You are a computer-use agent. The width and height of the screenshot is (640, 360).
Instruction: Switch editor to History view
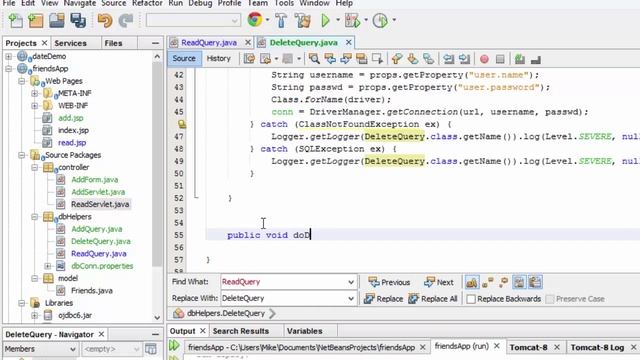click(218, 58)
